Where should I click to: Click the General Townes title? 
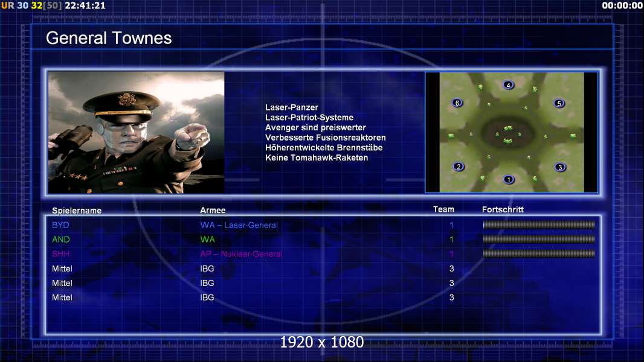pyautogui.click(x=109, y=38)
